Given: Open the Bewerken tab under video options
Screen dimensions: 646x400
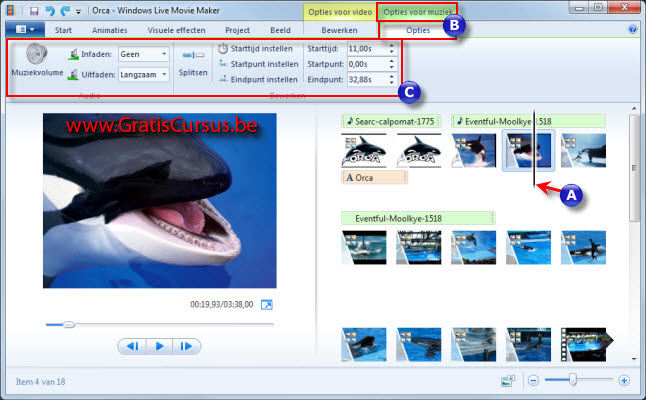Looking at the screenshot, I should (x=339, y=30).
